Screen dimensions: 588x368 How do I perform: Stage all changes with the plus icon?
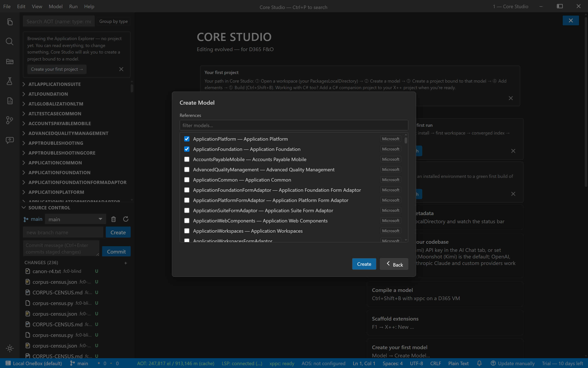pyautogui.click(x=126, y=263)
